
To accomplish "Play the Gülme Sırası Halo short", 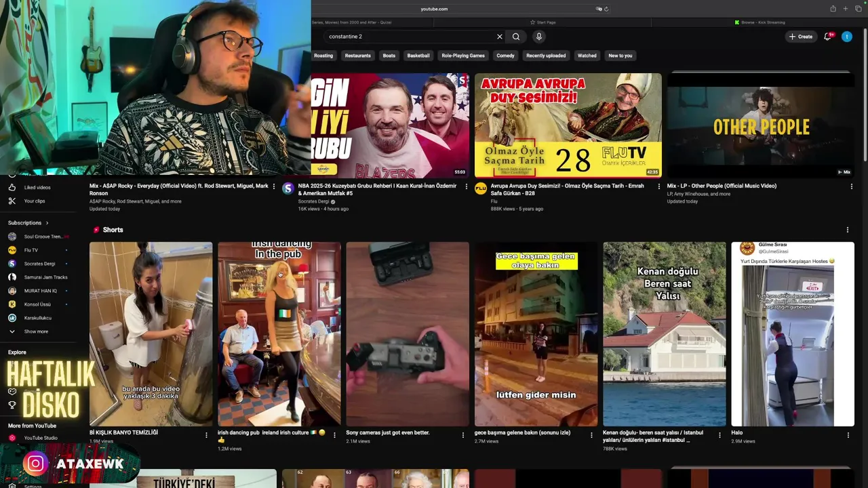I will tap(793, 334).
